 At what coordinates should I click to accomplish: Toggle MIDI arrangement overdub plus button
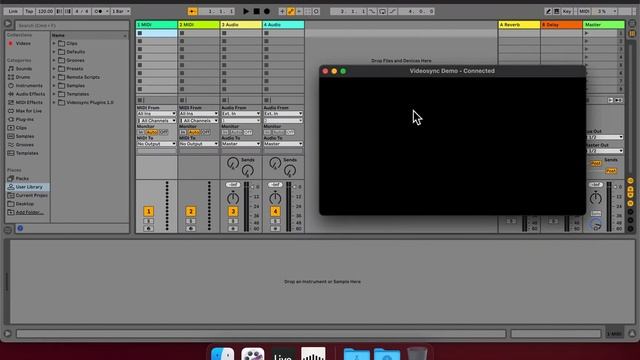(282, 11)
